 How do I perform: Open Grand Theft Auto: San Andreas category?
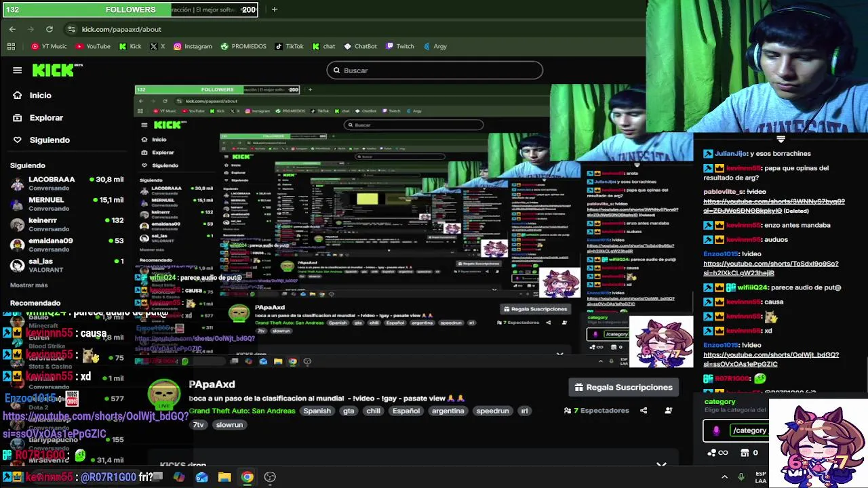[242, 411]
